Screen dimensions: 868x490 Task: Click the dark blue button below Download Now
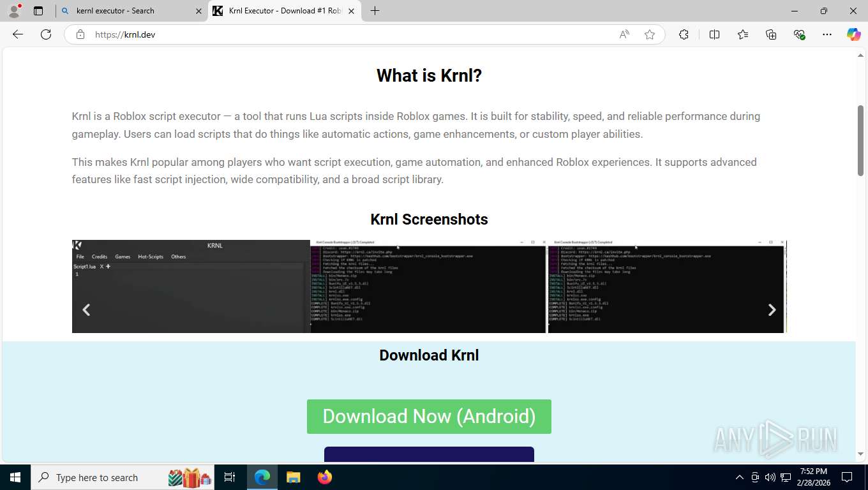tap(429, 454)
